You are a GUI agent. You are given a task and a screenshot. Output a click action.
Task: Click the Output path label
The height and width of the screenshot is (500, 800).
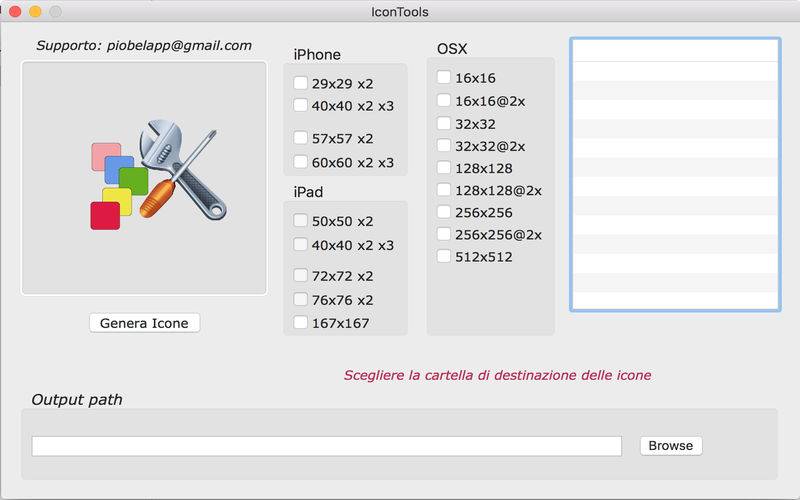pyautogui.click(x=77, y=399)
